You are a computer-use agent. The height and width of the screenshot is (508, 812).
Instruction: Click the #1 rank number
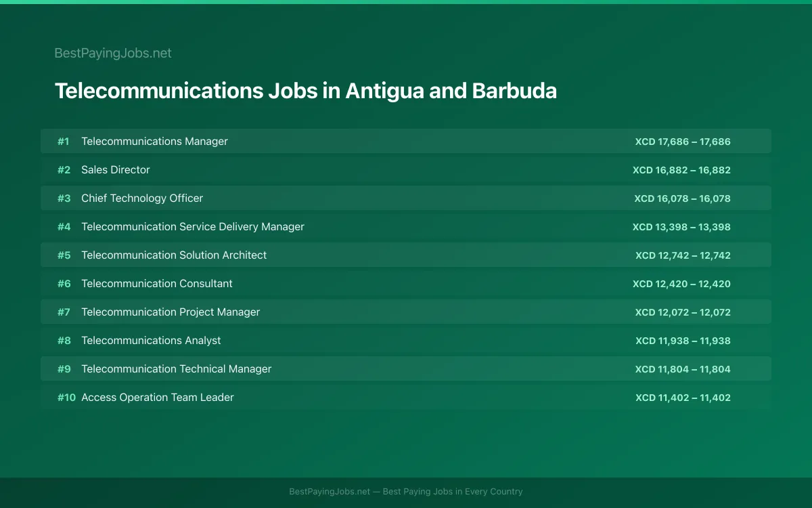63,142
